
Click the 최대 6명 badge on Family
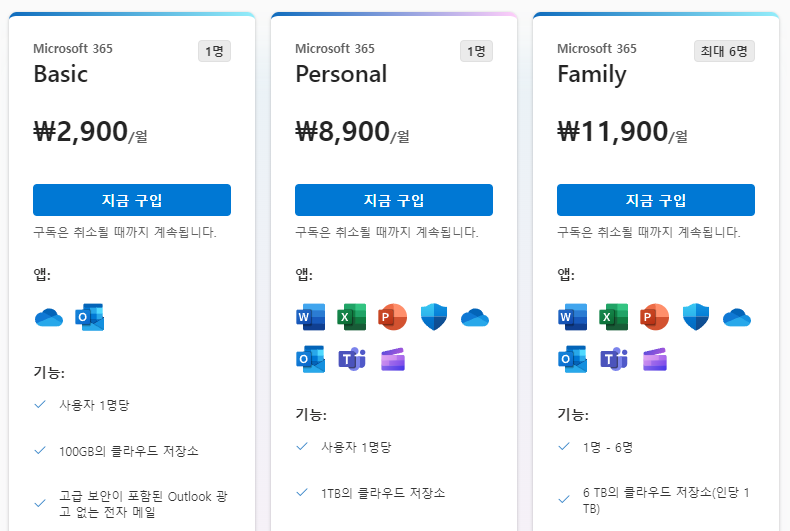tap(724, 51)
